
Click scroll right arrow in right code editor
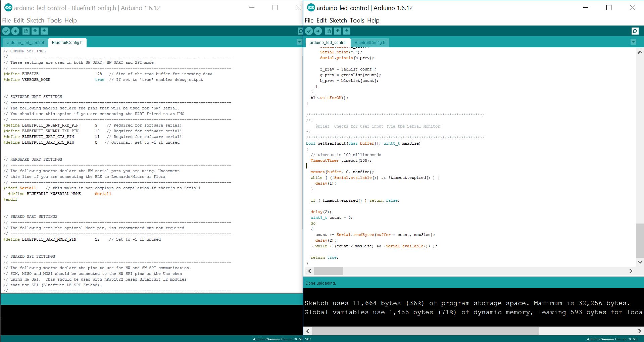pos(631,271)
